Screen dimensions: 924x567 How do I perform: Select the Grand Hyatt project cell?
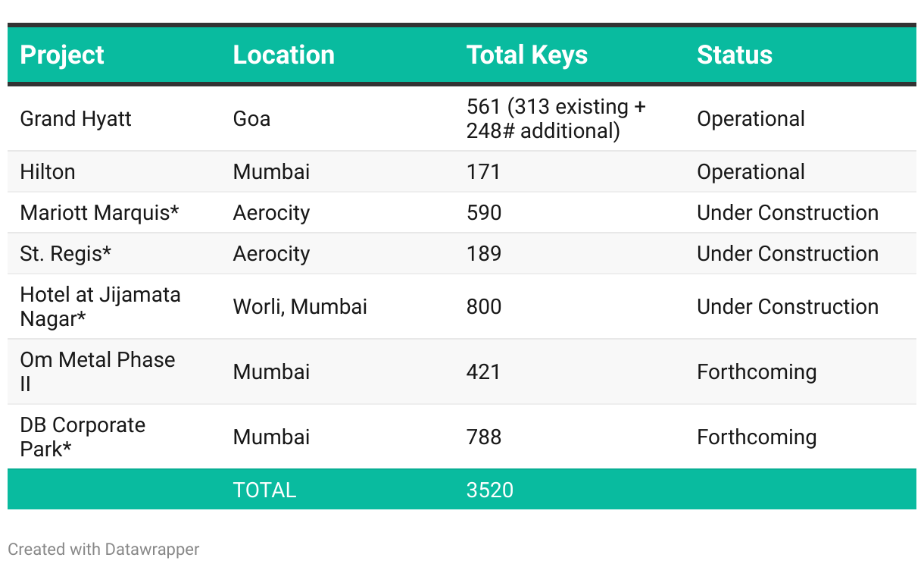point(76,119)
